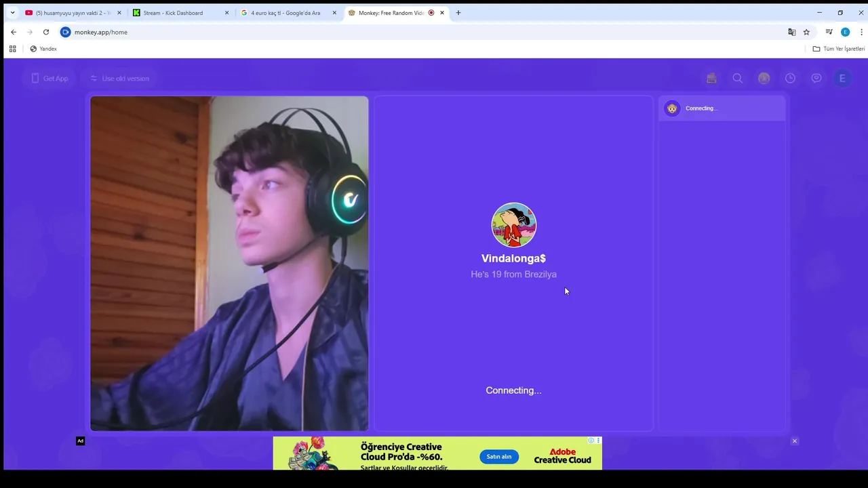
Task: Open the Chrome three-dot menu
Action: pos(862,32)
